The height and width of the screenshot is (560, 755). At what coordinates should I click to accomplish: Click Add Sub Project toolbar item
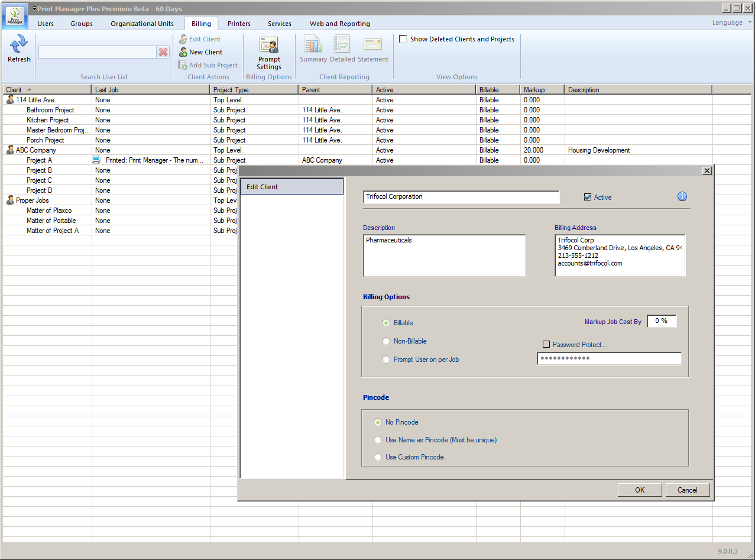[x=208, y=65]
